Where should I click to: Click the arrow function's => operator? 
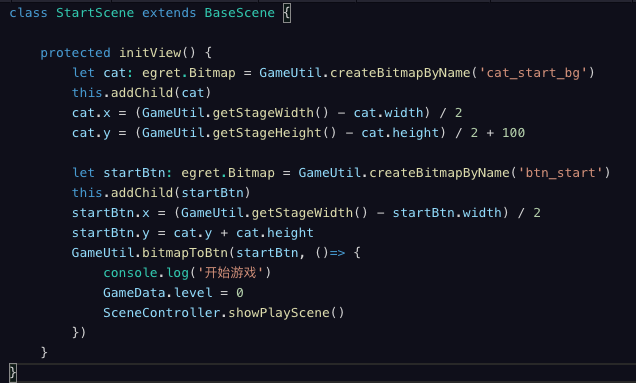[x=337, y=253]
